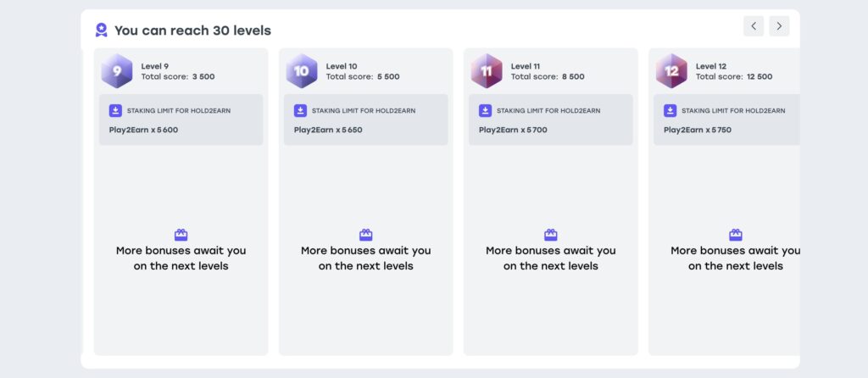Select the Play2Earn x 5 650 staking box

point(366,120)
